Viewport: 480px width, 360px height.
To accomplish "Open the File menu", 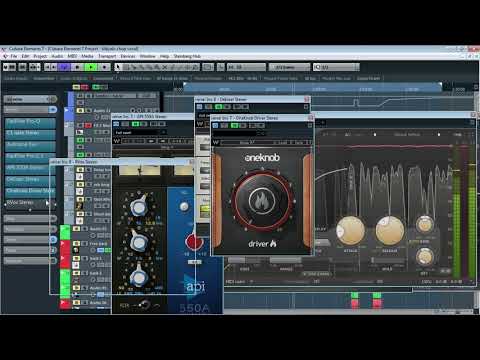I will pos(14,56).
